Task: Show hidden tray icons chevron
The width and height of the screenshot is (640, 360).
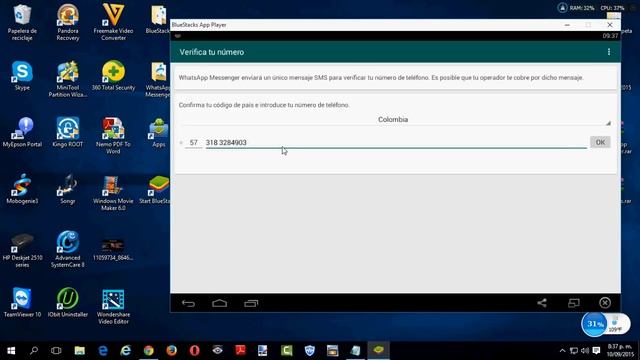Action: pyautogui.click(x=562, y=351)
